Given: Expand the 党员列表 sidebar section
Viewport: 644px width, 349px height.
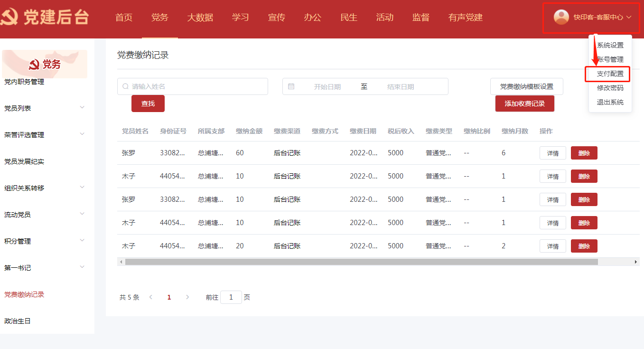Looking at the screenshot, I should point(82,108).
